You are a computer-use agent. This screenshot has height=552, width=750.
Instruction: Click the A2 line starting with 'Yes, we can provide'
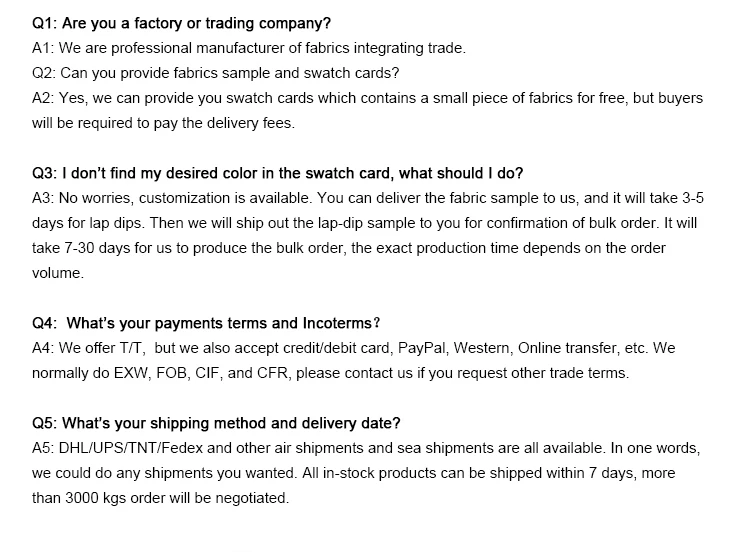coord(367,98)
